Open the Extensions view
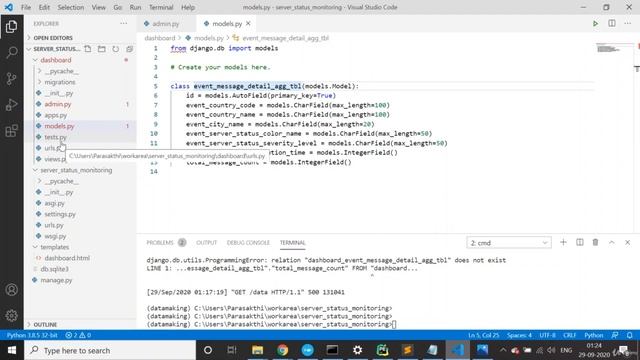This screenshot has height=360, width=640. [11, 131]
